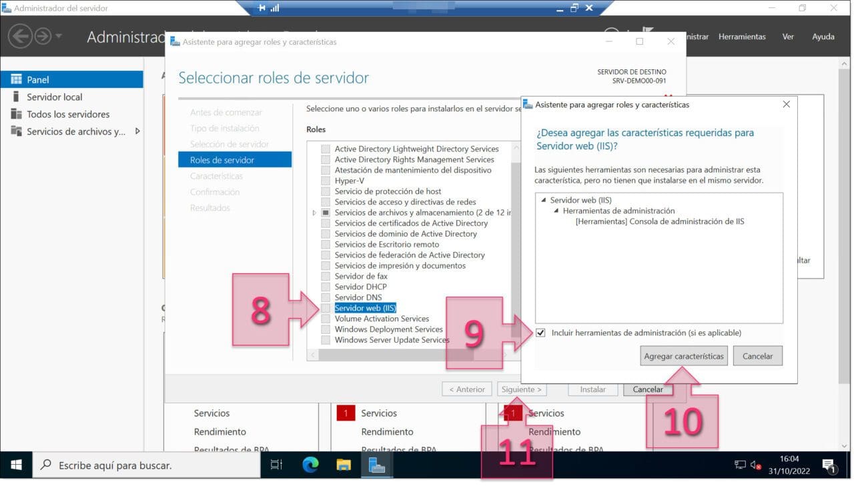The width and height of the screenshot is (854, 504).
Task: Click the network icon in system tray
Action: [740, 465]
